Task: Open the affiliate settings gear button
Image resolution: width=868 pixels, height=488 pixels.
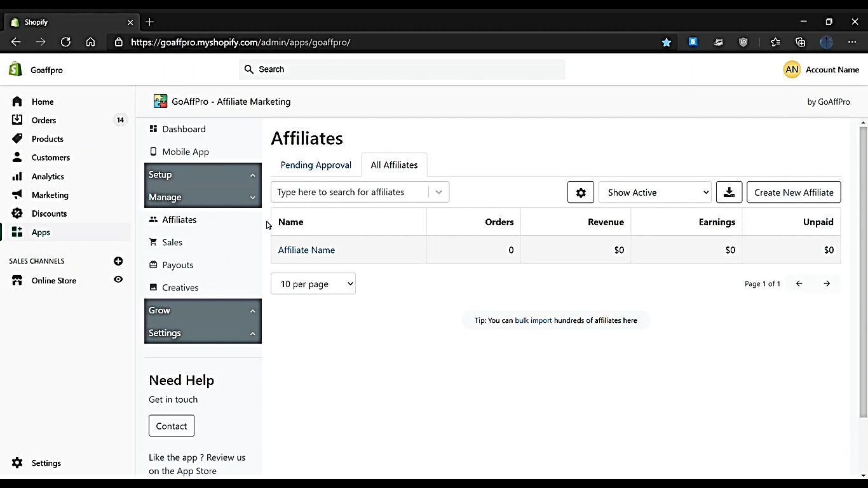Action: pyautogui.click(x=581, y=193)
